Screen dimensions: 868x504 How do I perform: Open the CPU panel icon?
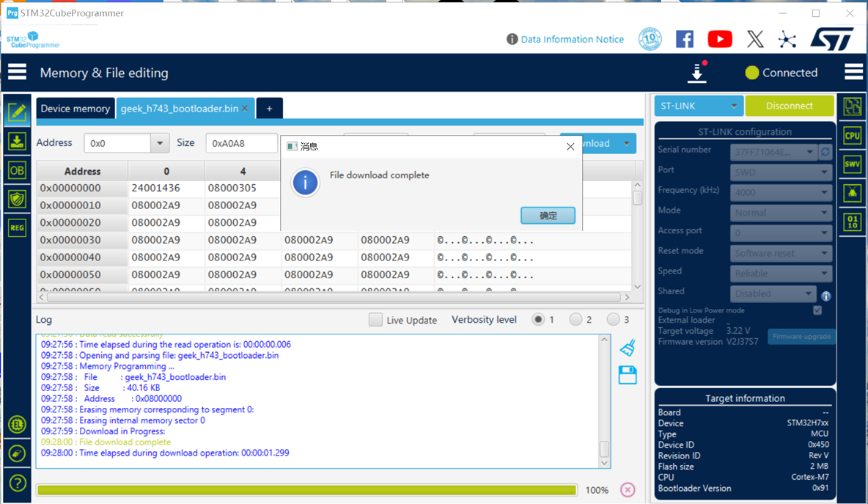click(x=853, y=136)
